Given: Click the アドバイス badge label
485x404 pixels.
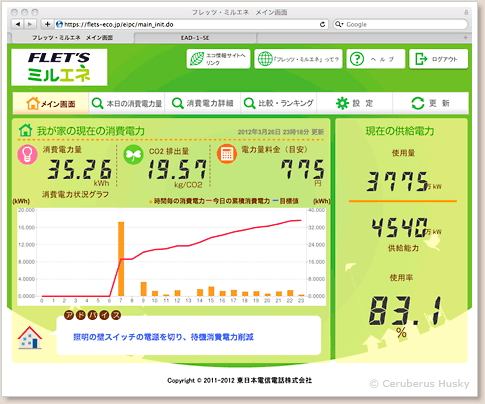Looking at the screenshot, I should pyautogui.click(x=92, y=315).
